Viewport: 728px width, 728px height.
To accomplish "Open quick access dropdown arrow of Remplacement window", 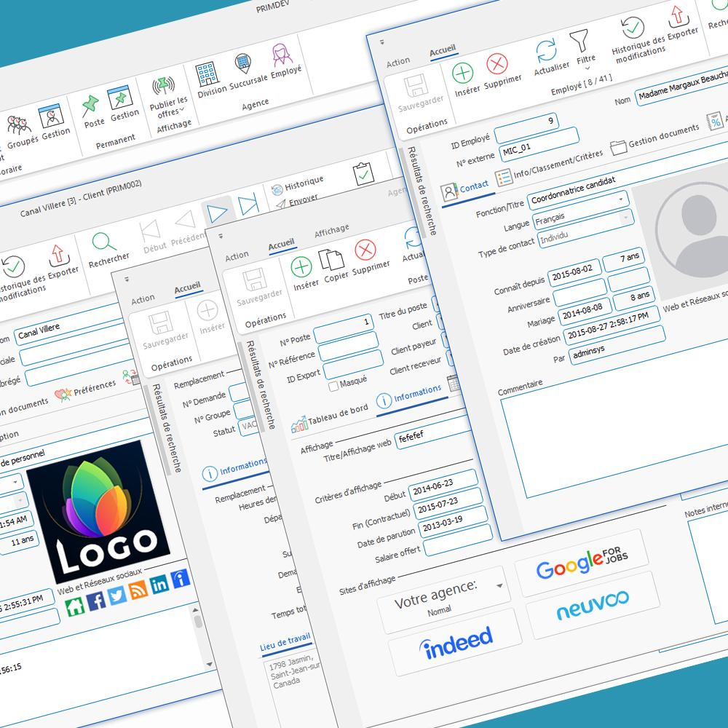I will click(127, 279).
